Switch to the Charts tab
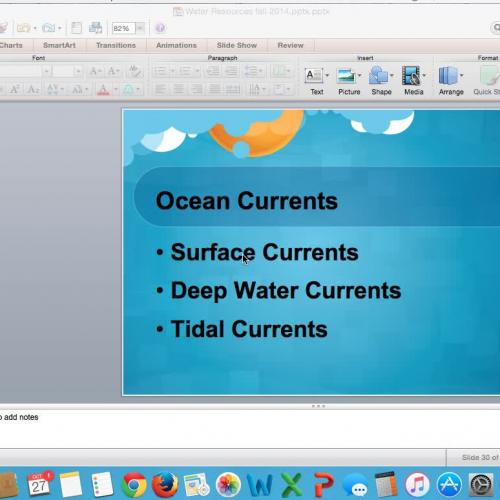500x500 pixels. (x=11, y=45)
